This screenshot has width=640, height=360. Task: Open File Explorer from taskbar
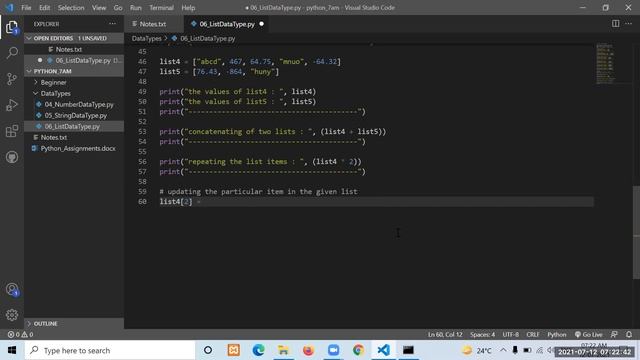point(283,350)
